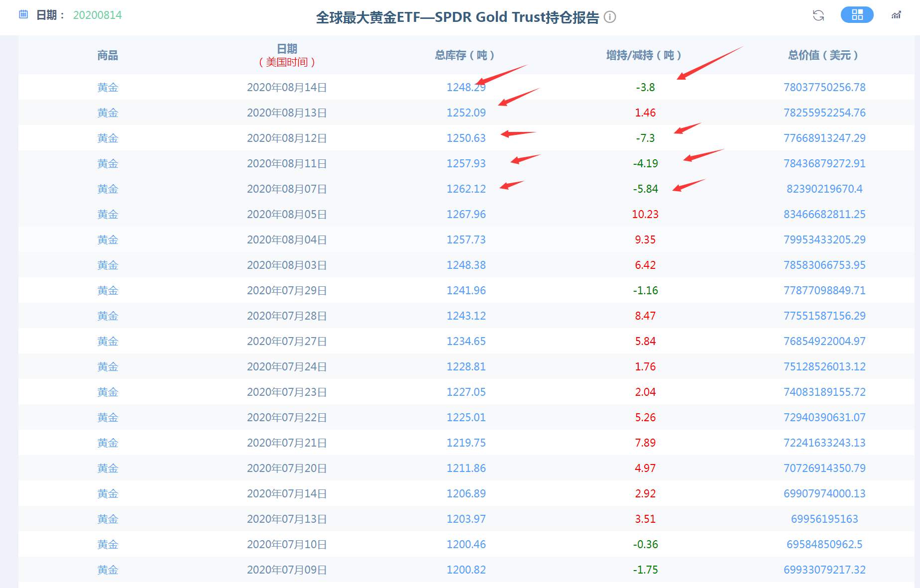Viewport: 920px width, 588px height.
Task: Select date cell 2020年08月11日
Action: tap(287, 164)
